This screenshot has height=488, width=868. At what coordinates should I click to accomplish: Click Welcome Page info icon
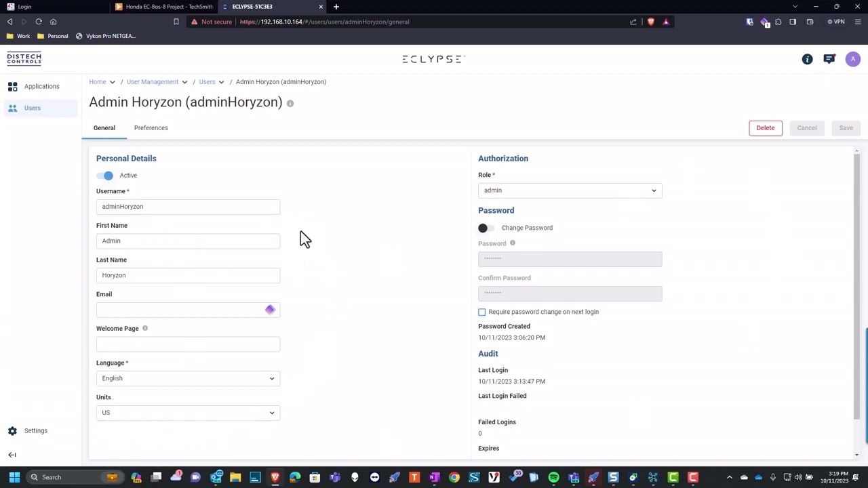click(144, 329)
